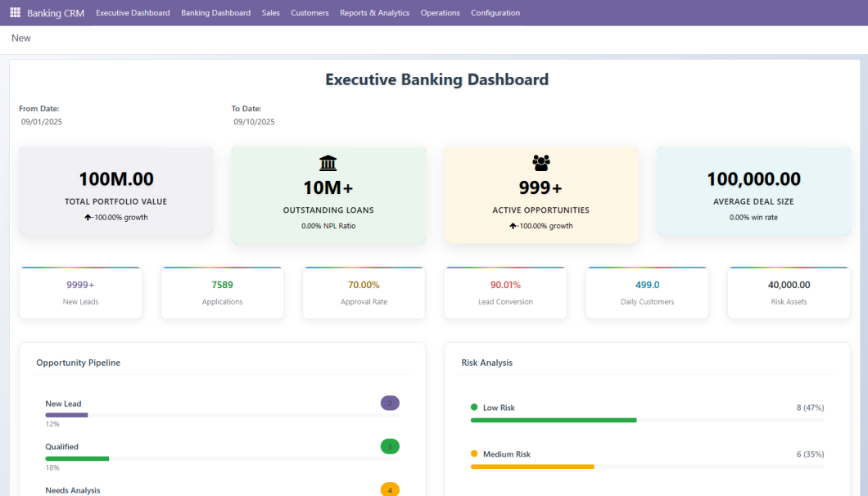Screen dimensions: 868x496
Task: Click the Qualified pipeline progress bar
Action: pyautogui.click(x=222, y=458)
